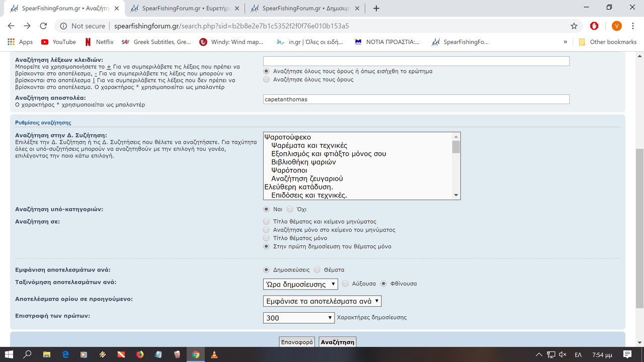Click the Επαναφορά reset button
This screenshot has width=644, height=362.
(297, 342)
